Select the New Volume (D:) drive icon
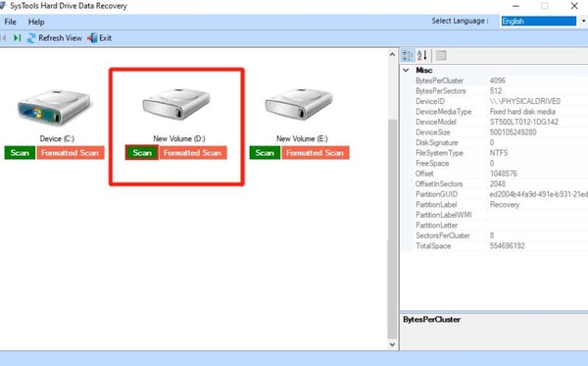This screenshot has width=588, height=366. pyautogui.click(x=176, y=104)
